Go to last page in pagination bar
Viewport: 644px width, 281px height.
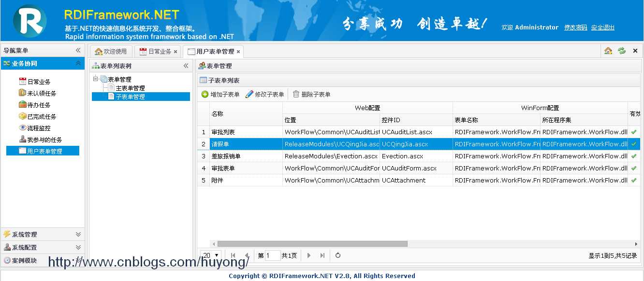[322, 255]
